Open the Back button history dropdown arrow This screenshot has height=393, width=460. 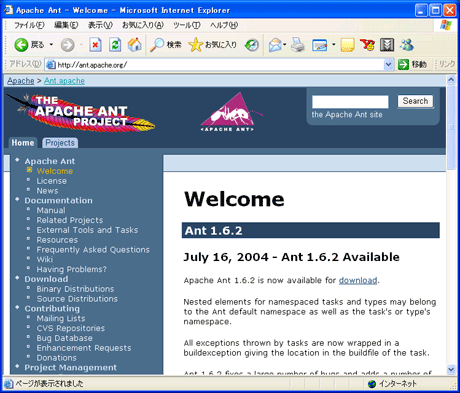51,44
